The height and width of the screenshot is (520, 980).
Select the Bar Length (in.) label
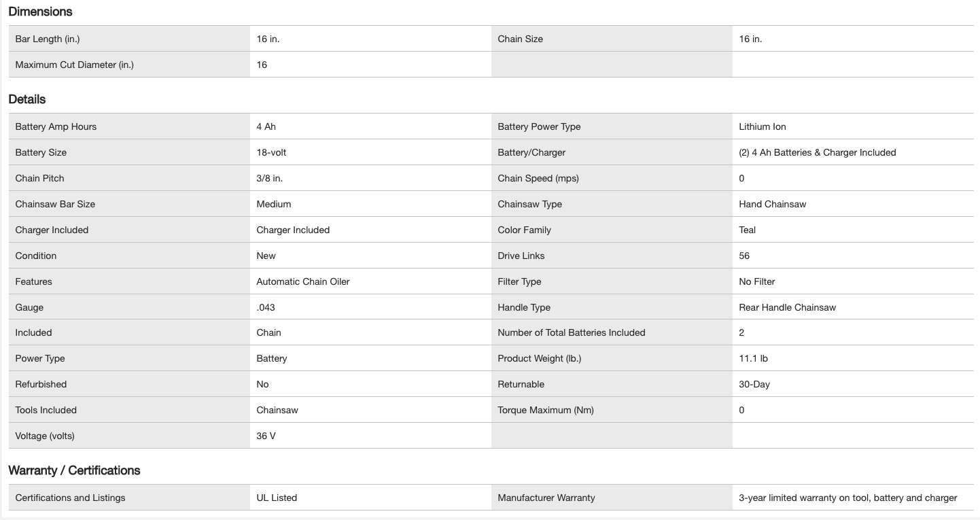click(48, 39)
